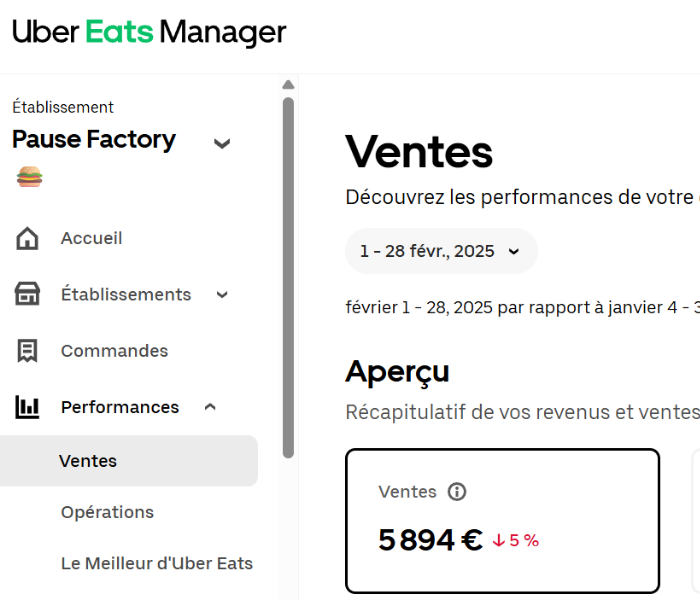Open the Opérations page link
Screen dimensions: 700x600
pos(107,512)
